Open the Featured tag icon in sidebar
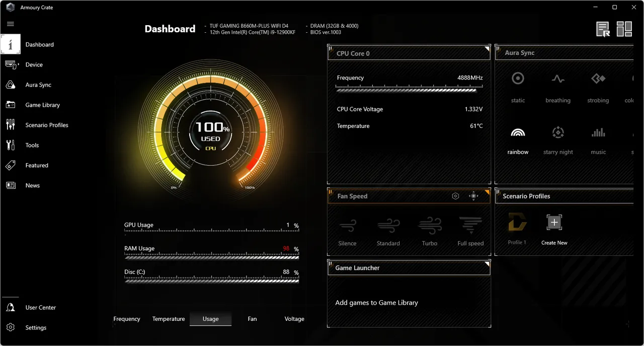 [x=11, y=165]
